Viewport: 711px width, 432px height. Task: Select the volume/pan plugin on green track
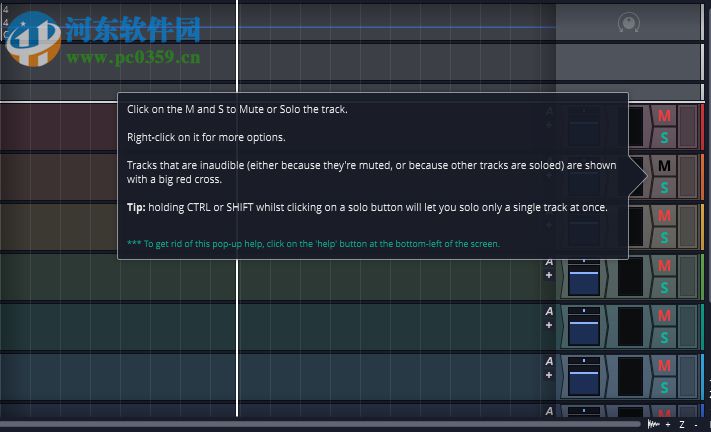click(584, 277)
